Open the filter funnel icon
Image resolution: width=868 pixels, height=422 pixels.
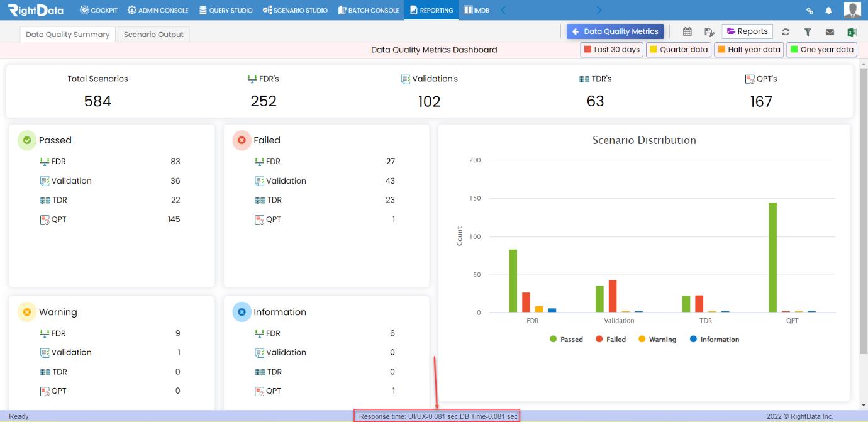pos(808,31)
